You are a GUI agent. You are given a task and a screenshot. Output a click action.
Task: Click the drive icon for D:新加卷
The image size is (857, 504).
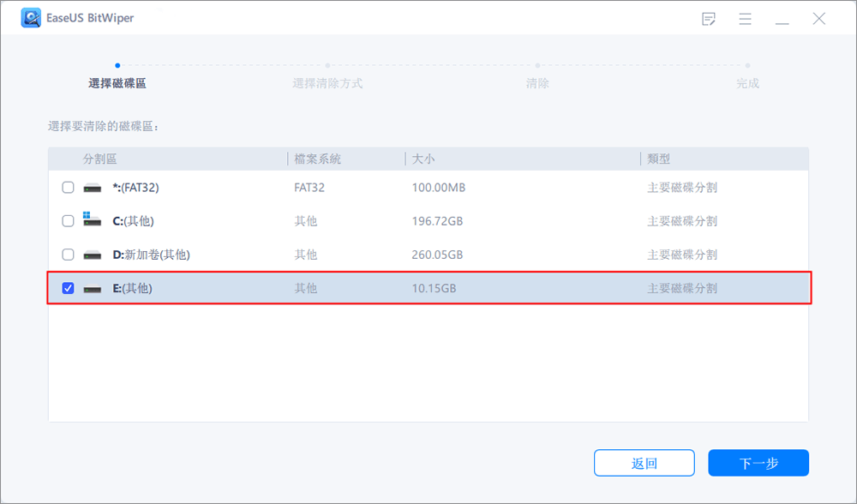[93, 255]
